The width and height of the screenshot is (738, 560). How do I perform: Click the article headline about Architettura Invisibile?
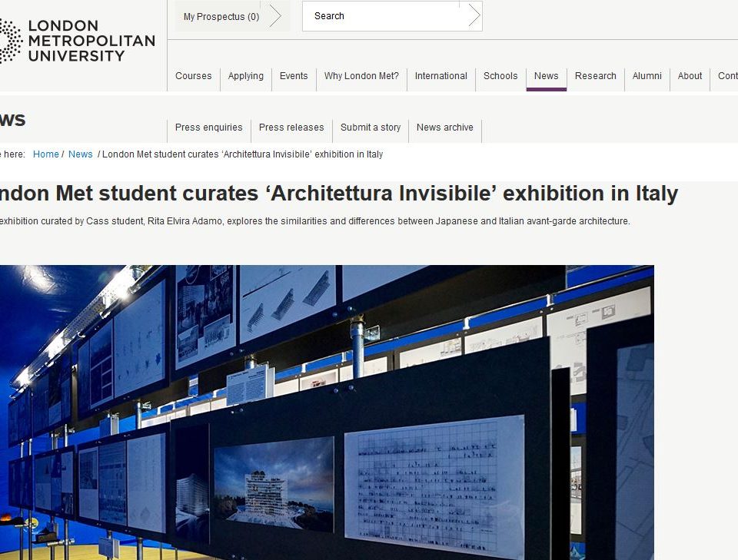(x=339, y=194)
